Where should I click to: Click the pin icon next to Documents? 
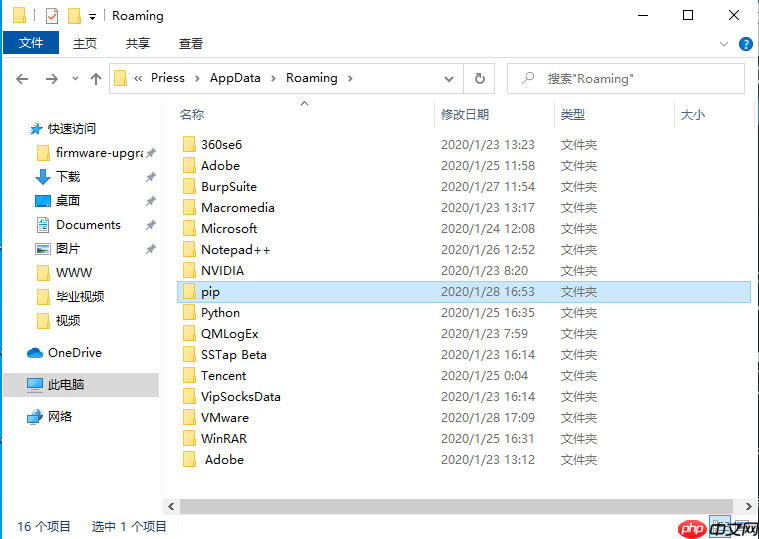151,225
